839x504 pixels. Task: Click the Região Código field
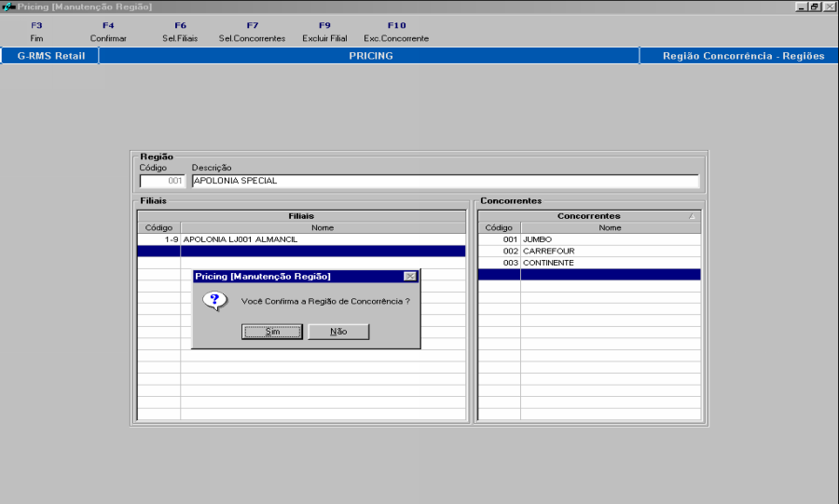(x=162, y=181)
